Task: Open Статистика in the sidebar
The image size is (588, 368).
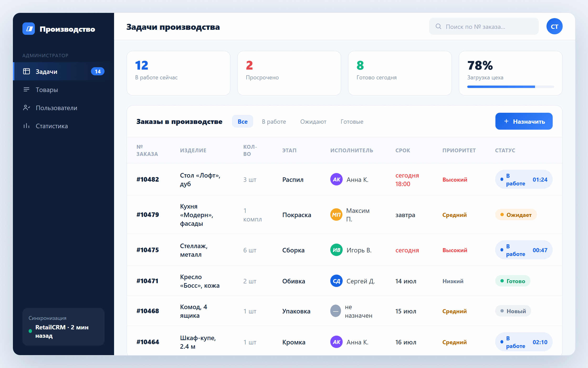Action: click(x=63, y=126)
